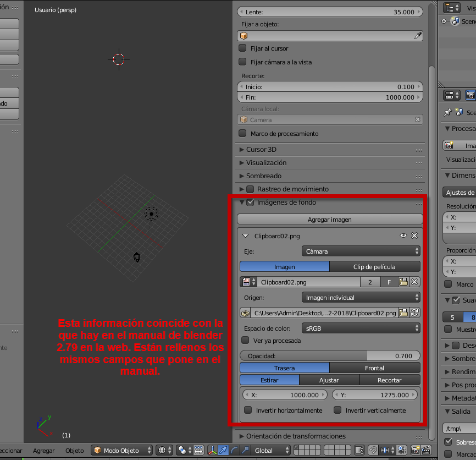Expand the Sombreado panel
476x460 pixels.
coord(242,176)
